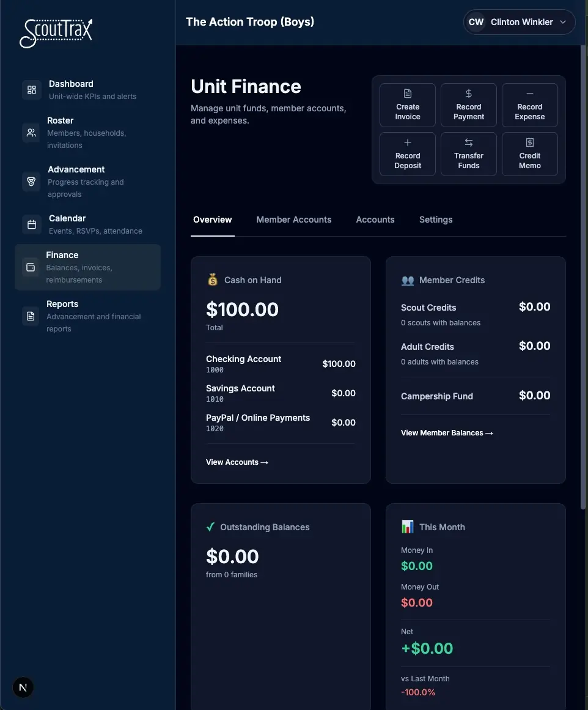Switch to the Accounts tab
This screenshot has width=588, height=710.
(375, 220)
